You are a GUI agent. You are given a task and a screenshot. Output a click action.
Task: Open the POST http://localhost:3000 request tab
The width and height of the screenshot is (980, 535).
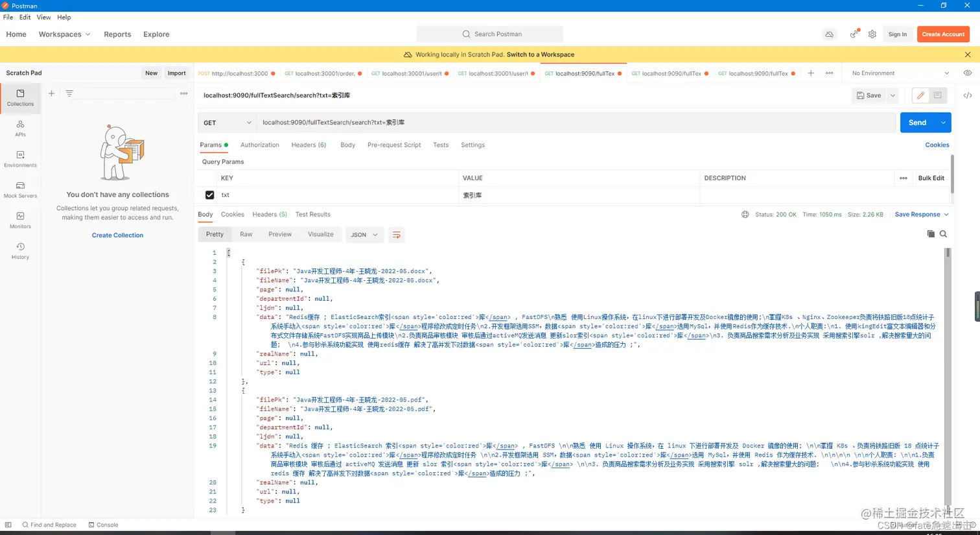[237, 73]
